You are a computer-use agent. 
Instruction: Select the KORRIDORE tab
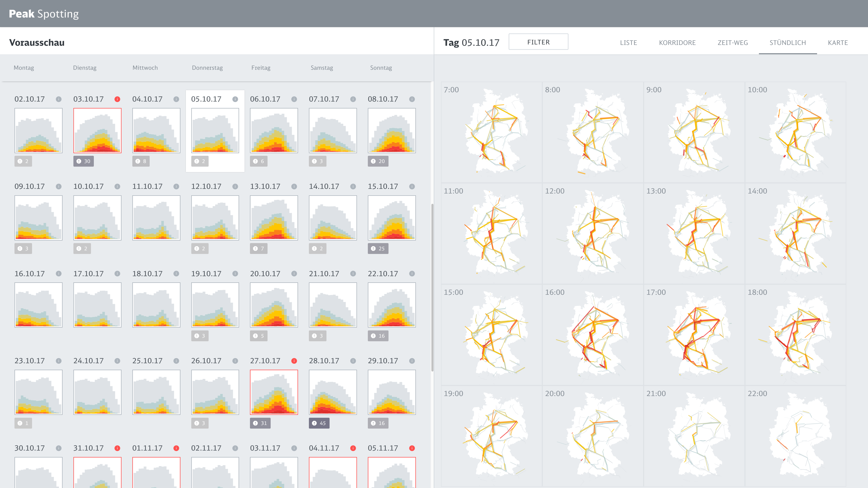coord(677,43)
